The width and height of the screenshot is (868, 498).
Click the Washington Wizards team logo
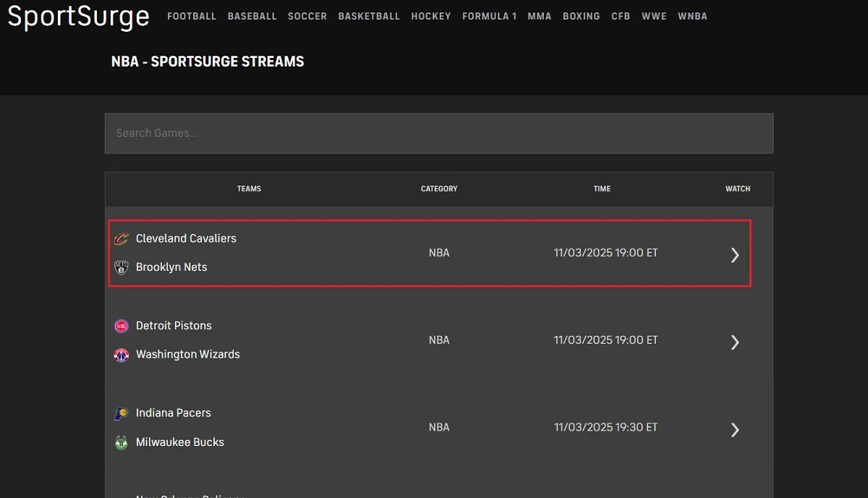point(121,355)
